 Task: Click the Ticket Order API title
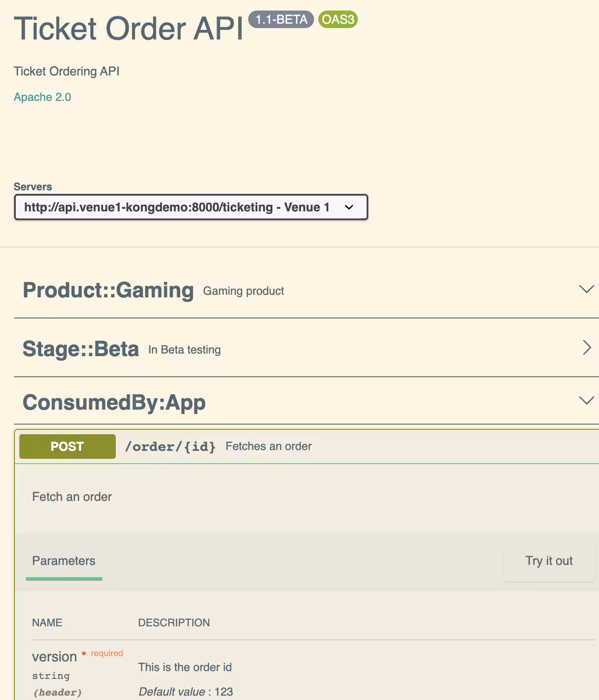(x=128, y=29)
